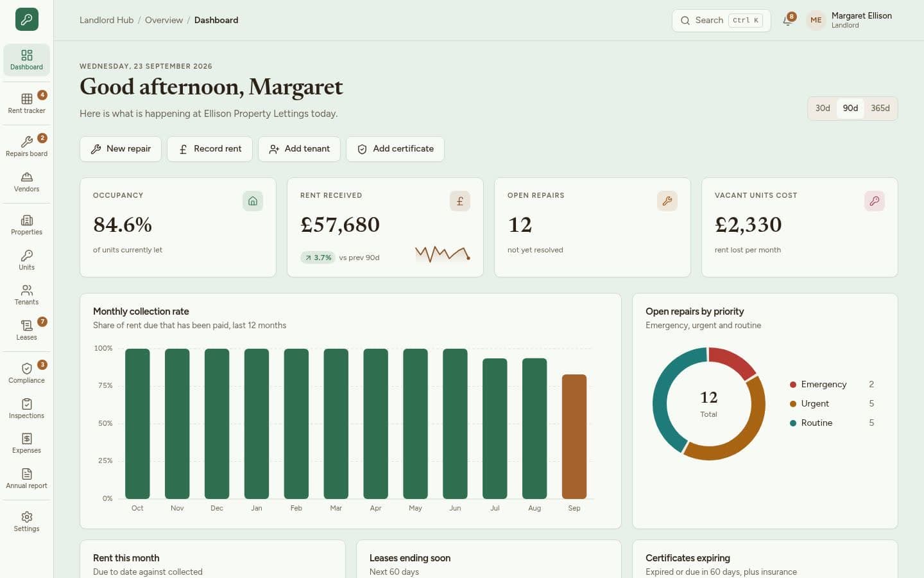Click the 84.6% occupancy value
The image size is (924, 578).
click(123, 225)
